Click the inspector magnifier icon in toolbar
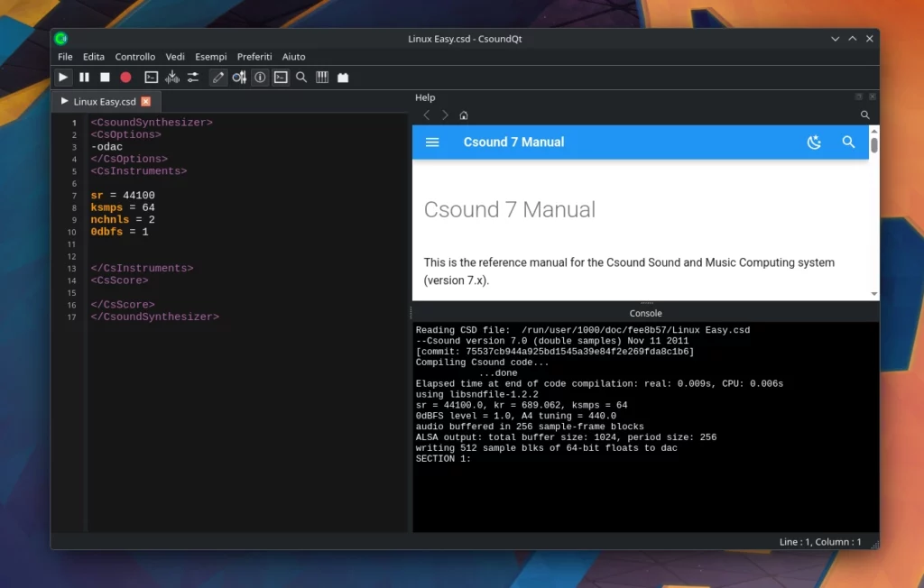This screenshot has height=588, width=924. pyautogui.click(x=301, y=78)
